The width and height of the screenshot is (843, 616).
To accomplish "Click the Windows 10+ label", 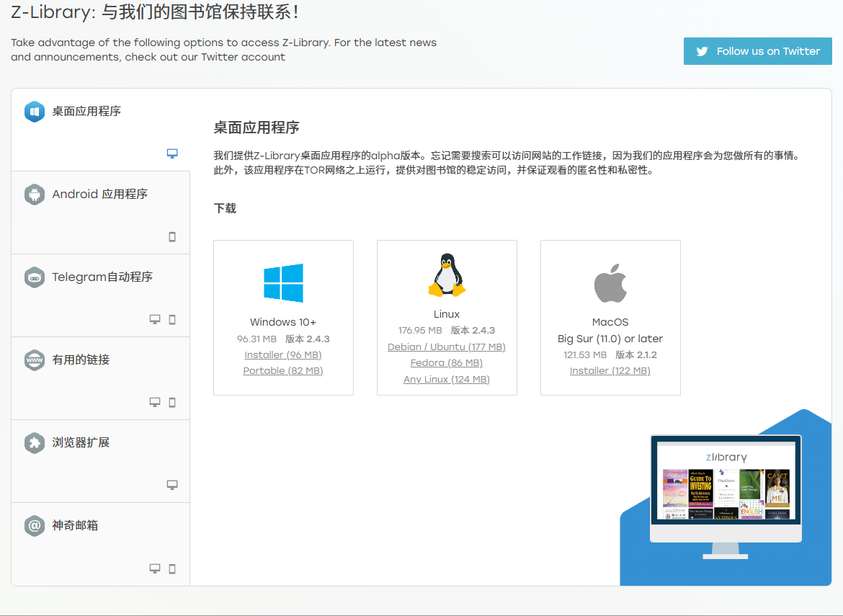I will tap(282, 322).
